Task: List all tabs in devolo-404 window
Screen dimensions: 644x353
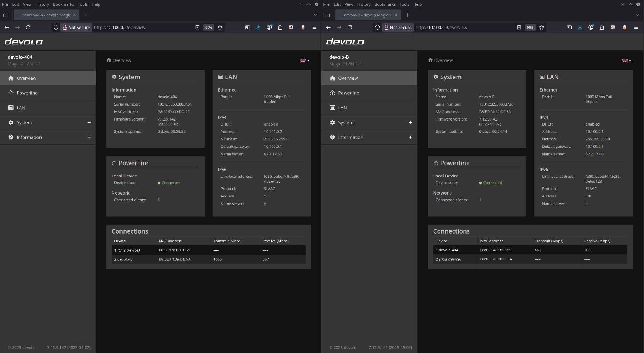Action: 316,15
